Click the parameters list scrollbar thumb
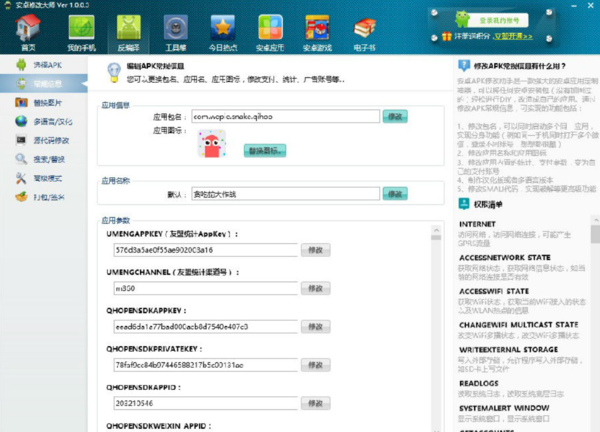 [436, 238]
